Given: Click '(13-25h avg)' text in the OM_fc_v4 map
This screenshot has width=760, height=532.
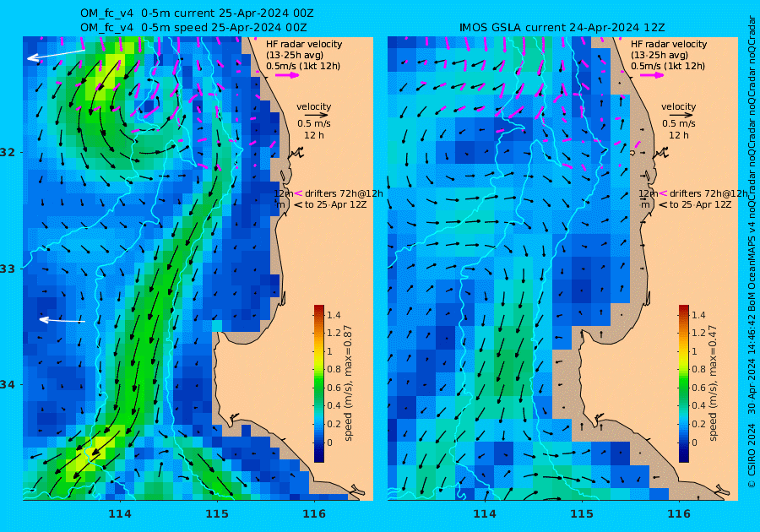Looking at the screenshot, I should 295,55.
